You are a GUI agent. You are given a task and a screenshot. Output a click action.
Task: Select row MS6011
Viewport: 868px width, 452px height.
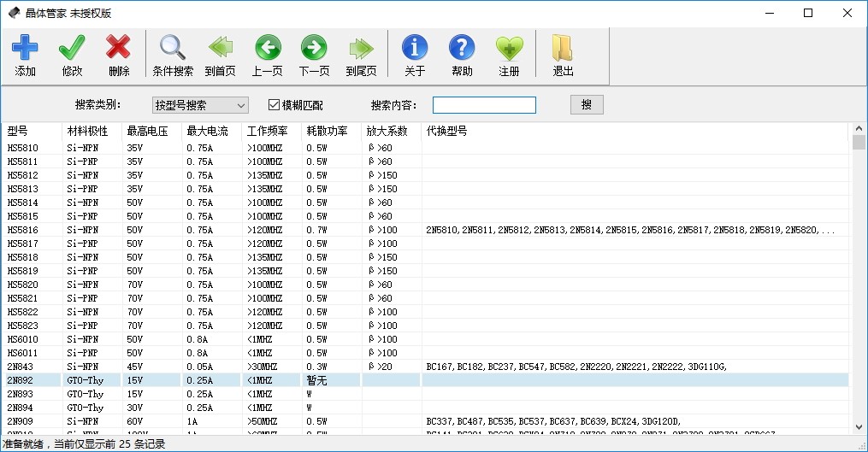click(425, 353)
